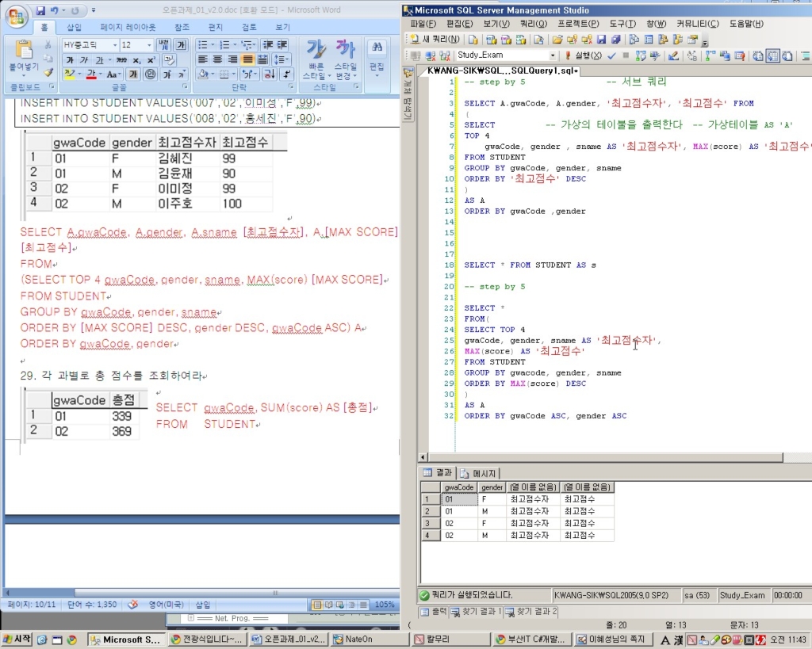Click 실행(X) execute button in SSMS

click(583, 55)
